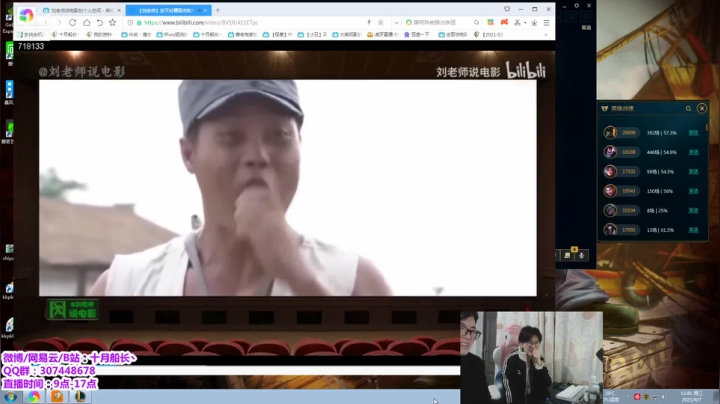Open the 十月船长 bookmark beside the first bookmark
The width and height of the screenshot is (720, 404).
tap(65, 34)
